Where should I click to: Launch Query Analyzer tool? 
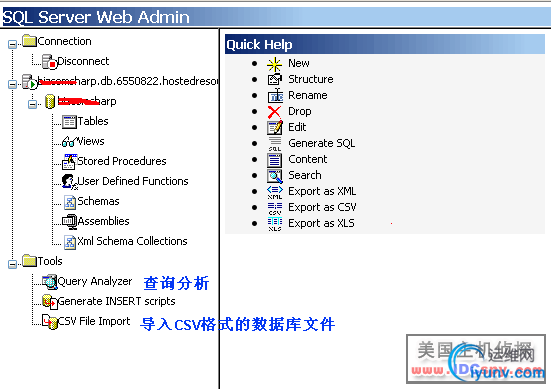95,281
